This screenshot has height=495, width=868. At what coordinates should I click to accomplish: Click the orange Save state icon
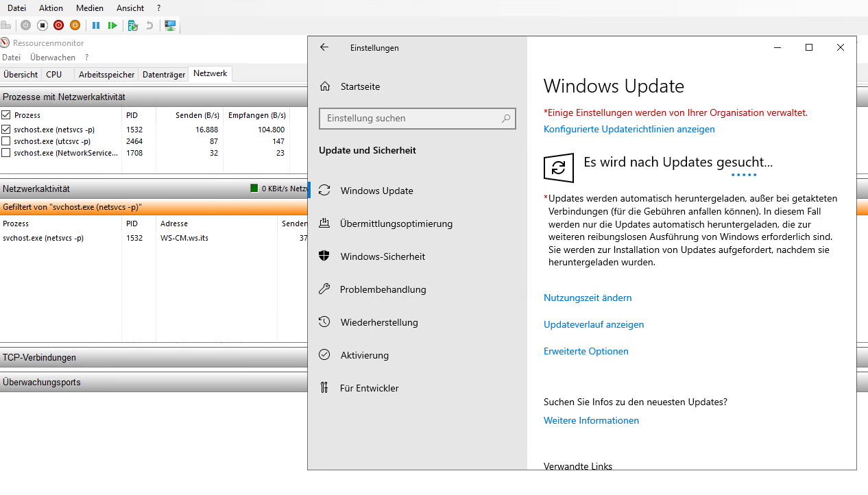(75, 25)
